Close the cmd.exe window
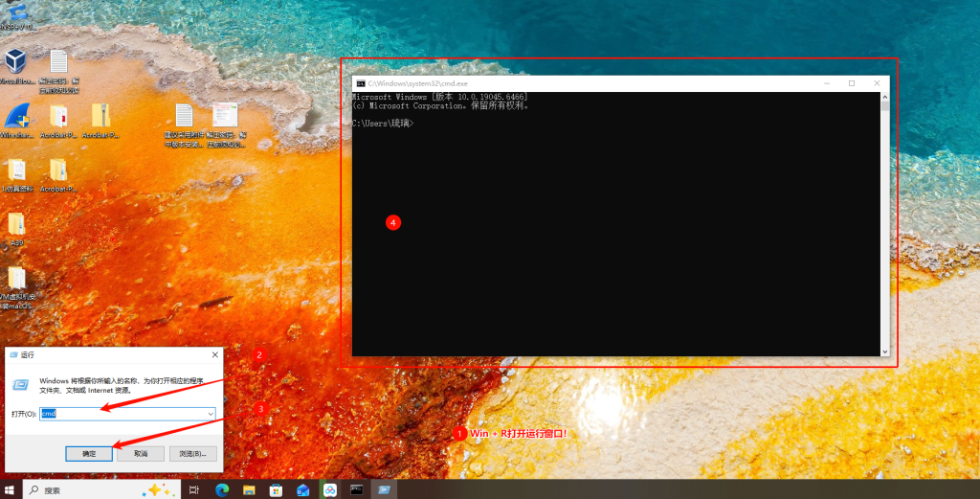The width and height of the screenshot is (980, 499). 877,83
